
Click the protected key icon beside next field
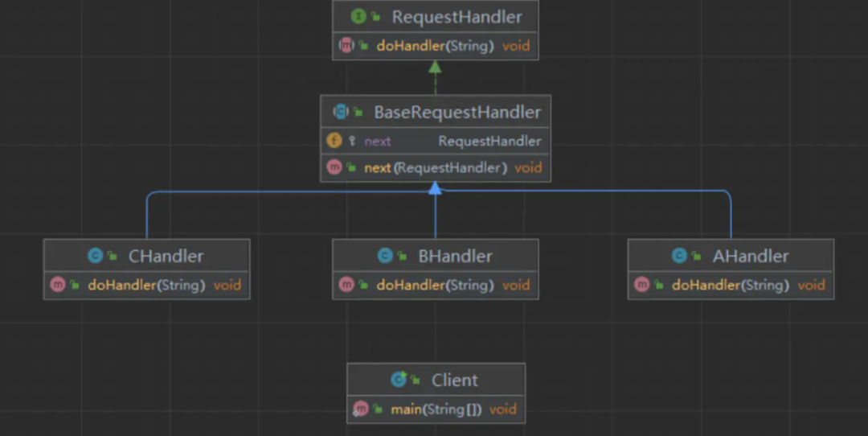tap(352, 141)
